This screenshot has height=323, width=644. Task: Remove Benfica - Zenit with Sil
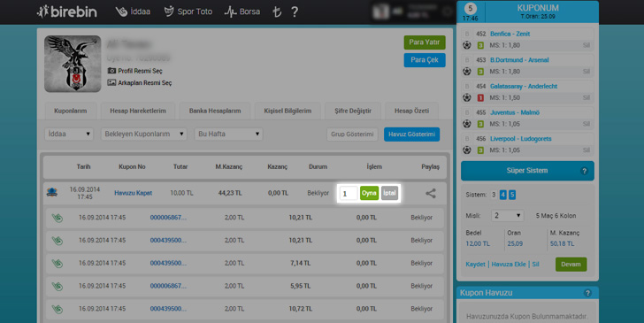click(586, 45)
